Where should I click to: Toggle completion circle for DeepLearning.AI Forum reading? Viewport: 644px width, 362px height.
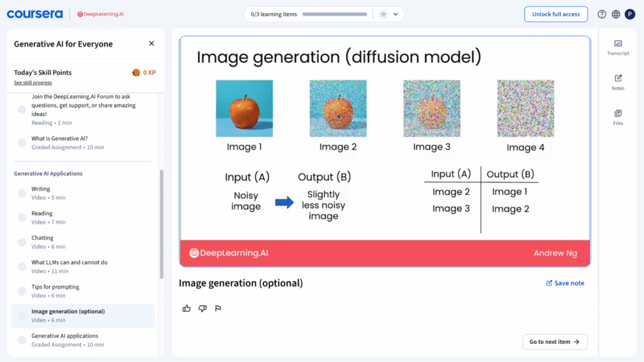click(x=22, y=109)
